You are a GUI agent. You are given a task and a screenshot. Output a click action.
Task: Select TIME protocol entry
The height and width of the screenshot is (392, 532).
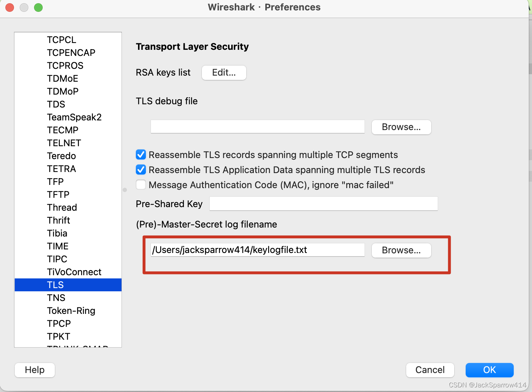[x=68, y=246]
